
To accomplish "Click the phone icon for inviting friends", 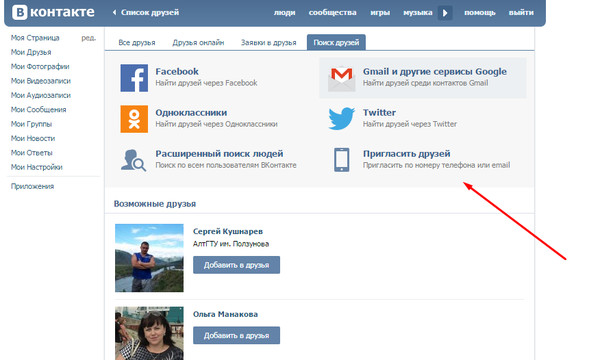I will pyautogui.click(x=341, y=160).
